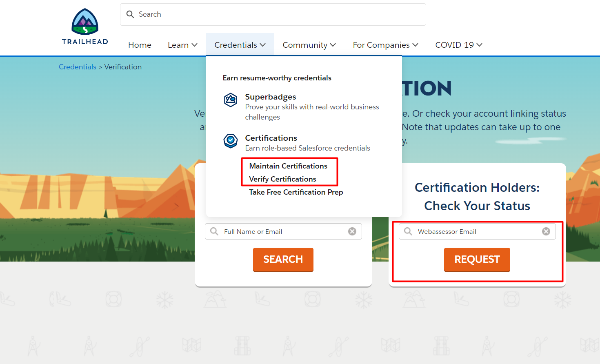Expand the COVID-19 menu chevron
600x364 pixels.
click(x=480, y=45)
